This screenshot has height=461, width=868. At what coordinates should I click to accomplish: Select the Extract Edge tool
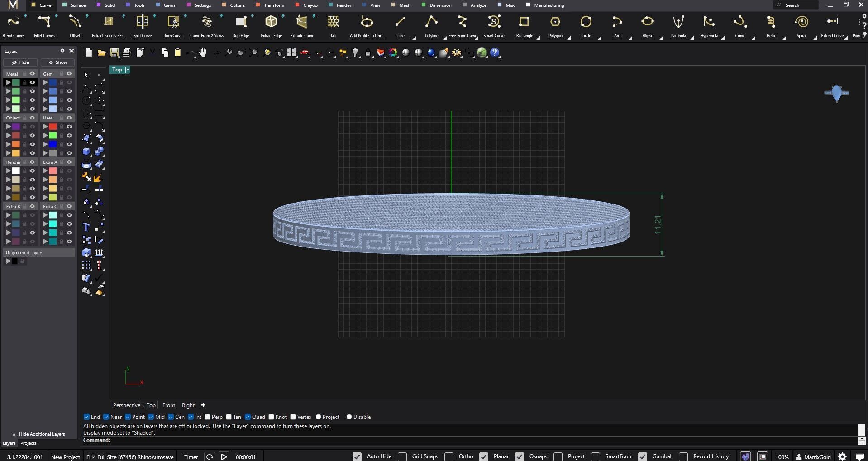point(271,26)
